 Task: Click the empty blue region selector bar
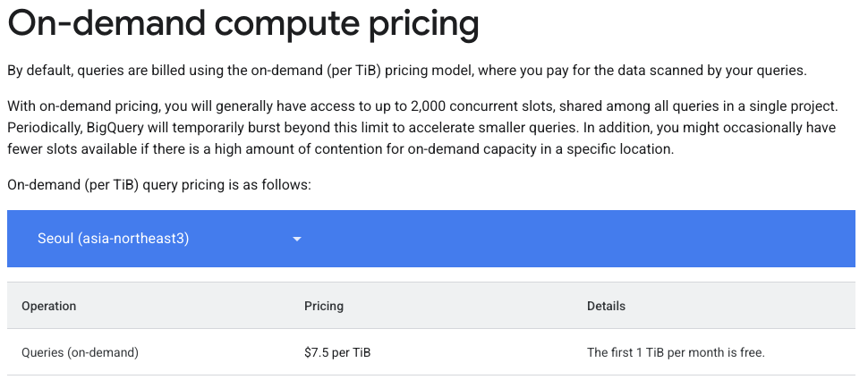pyautogui.click(x=582, y=239)
